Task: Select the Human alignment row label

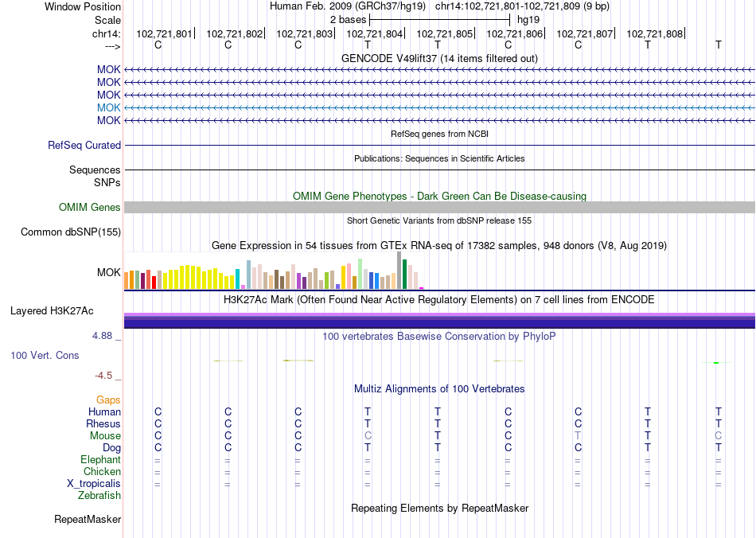Action: 104,411
